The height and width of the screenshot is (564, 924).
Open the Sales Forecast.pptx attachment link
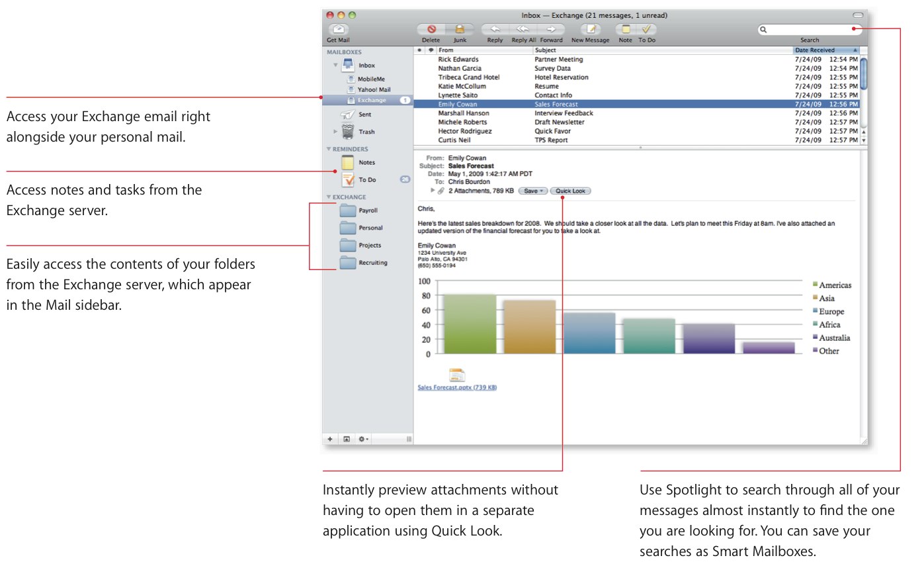coord(457,387)
